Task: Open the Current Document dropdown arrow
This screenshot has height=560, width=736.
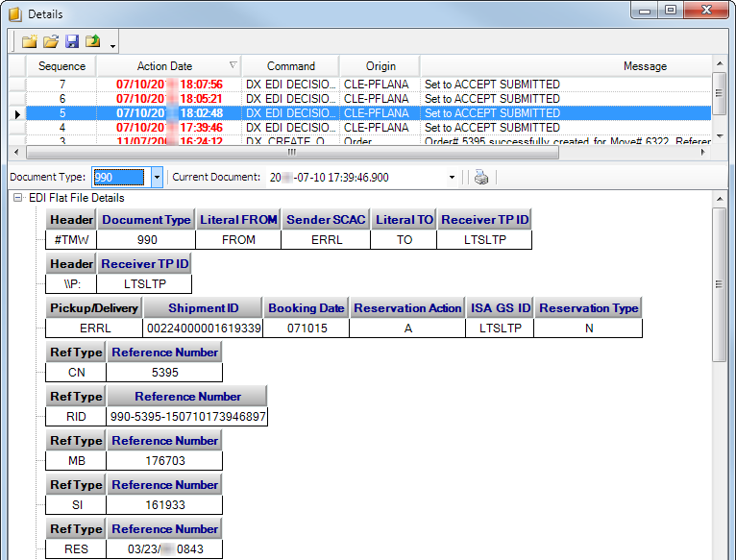Action: tap(452, 178)
